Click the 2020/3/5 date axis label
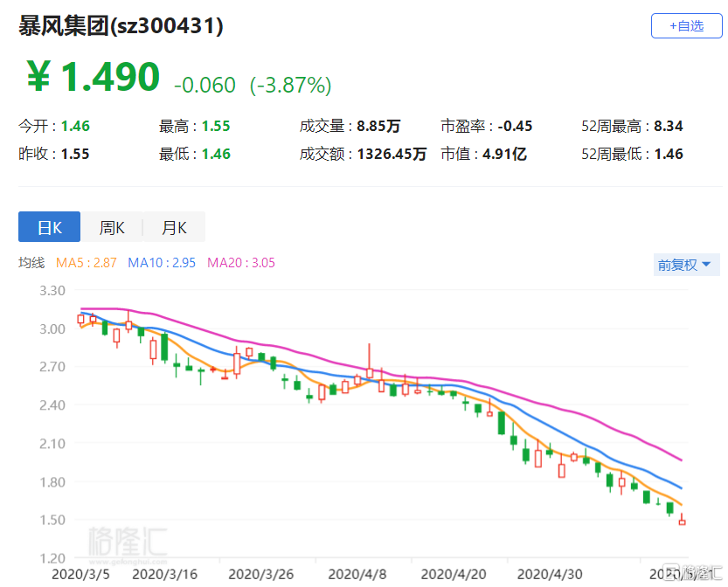Screen dimensions: 728x587 pos(80,575)
